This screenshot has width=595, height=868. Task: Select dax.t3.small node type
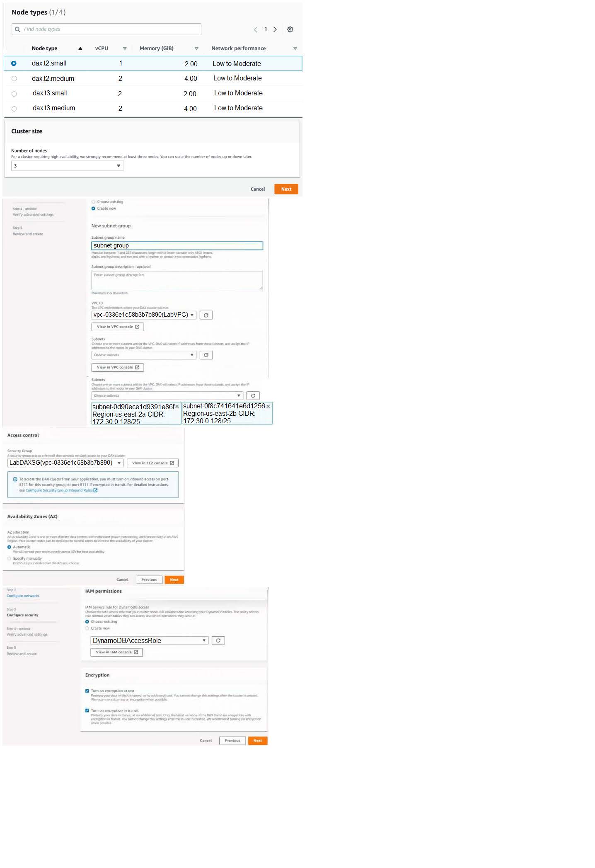click(x=14, y=94)
